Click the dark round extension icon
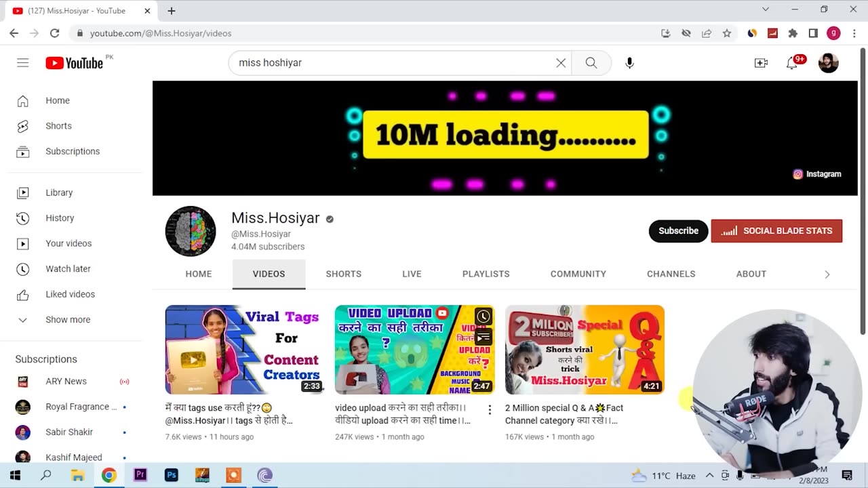 (752, 33)
